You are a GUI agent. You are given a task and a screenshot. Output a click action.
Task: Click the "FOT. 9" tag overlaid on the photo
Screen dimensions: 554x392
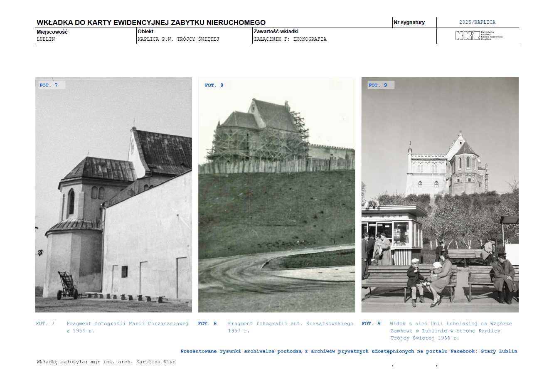coord(378,85)
